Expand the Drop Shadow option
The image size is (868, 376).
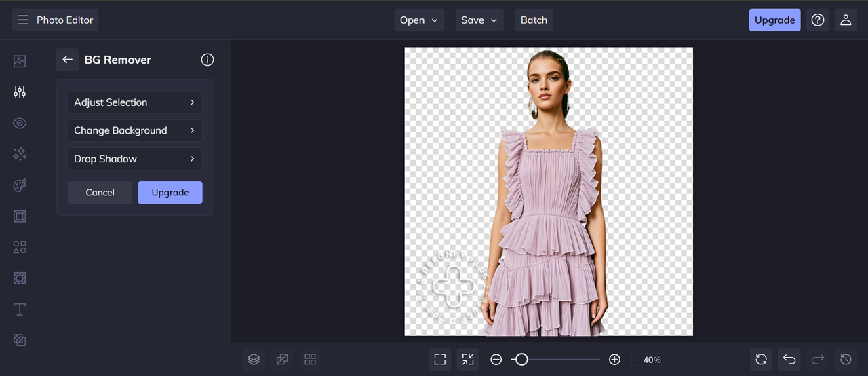(x=135, y=159)
